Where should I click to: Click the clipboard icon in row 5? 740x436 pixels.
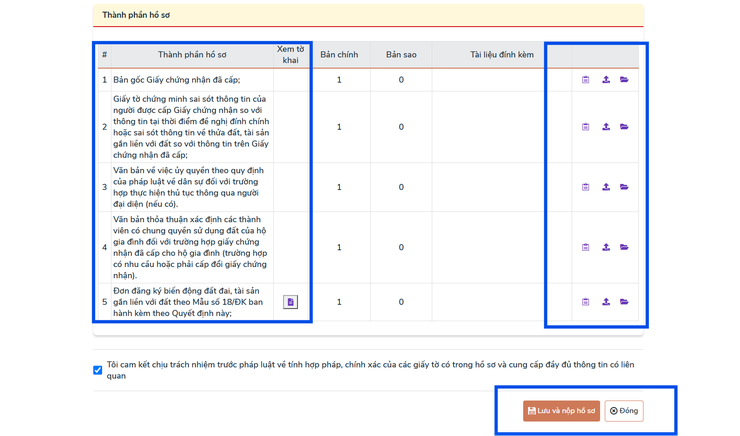[x=585, y=302]
